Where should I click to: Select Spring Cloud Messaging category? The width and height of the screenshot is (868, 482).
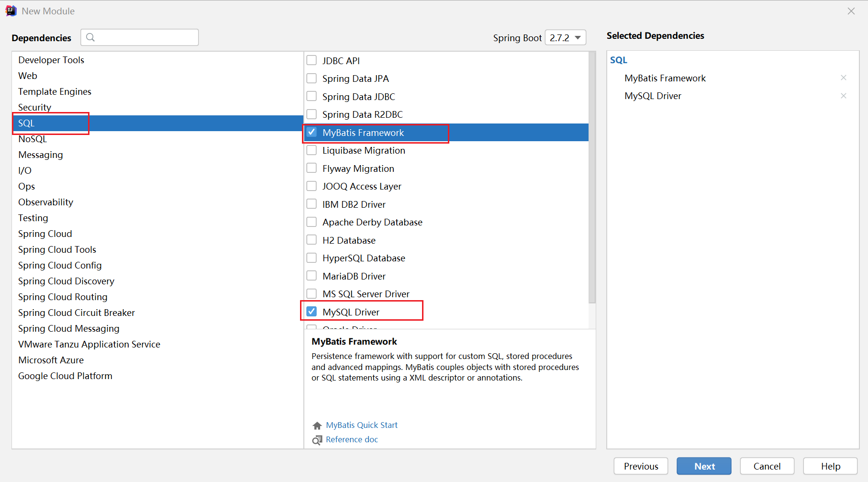coord(157,328)
